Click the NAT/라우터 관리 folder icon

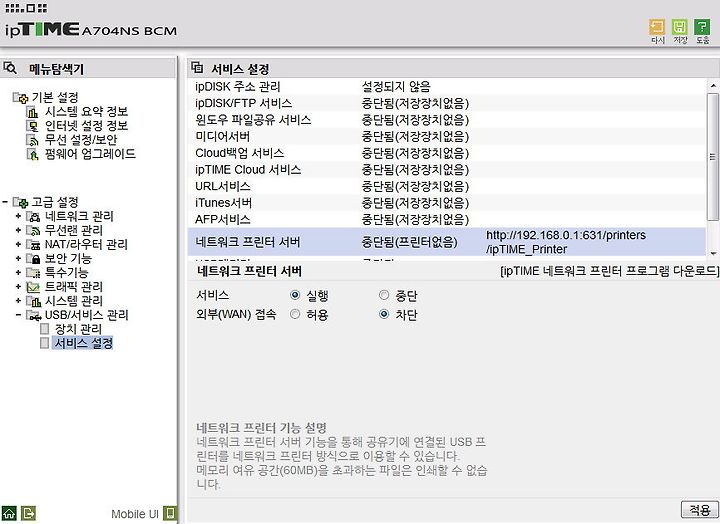[x=34, y=245]
